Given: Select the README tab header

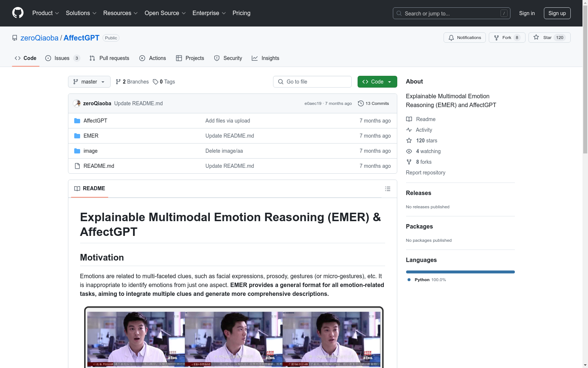Looking at the screenshot, I should (x=90, y=188).
